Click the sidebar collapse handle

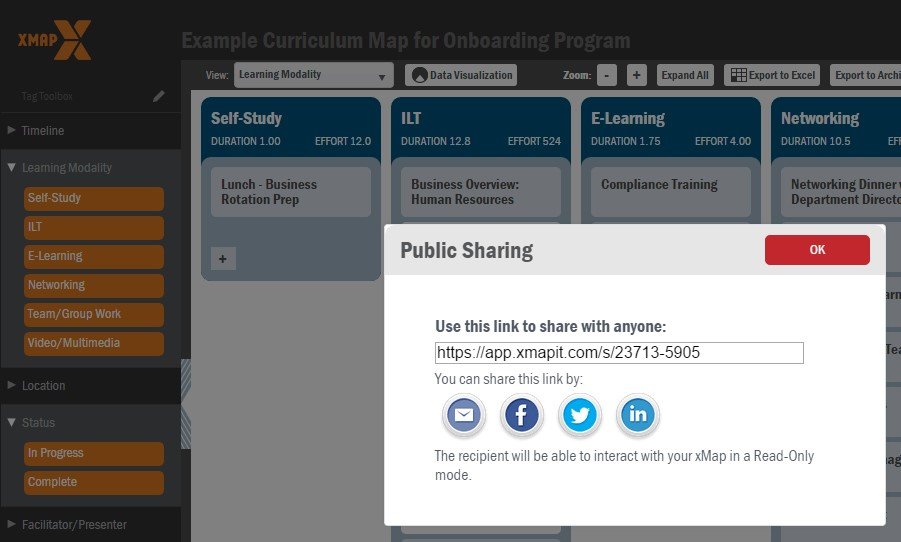[186, 404]
